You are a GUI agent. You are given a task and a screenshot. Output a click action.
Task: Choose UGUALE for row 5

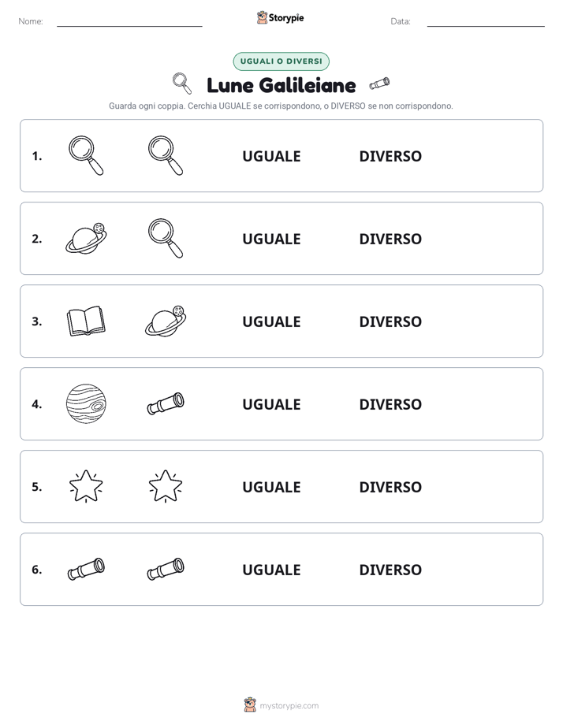271,487
